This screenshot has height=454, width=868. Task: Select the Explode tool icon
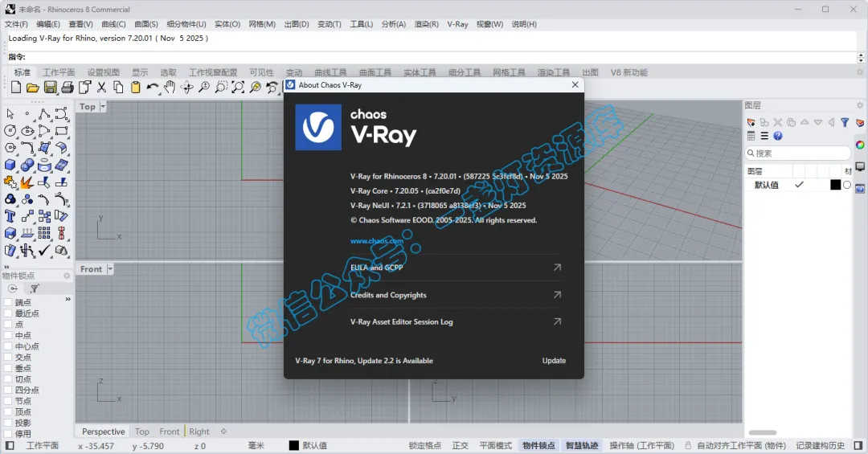[27, 182]
